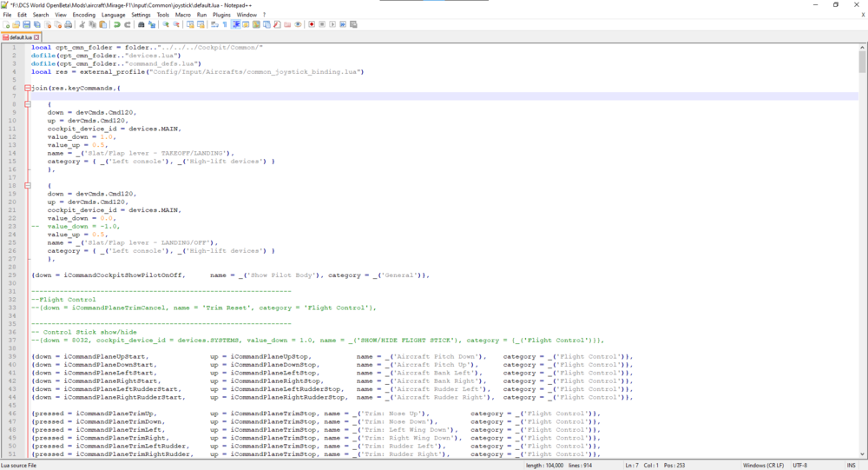Collapse fold marker at line 8
Screen dimensions: 868x470
click(x=28, y=104)
